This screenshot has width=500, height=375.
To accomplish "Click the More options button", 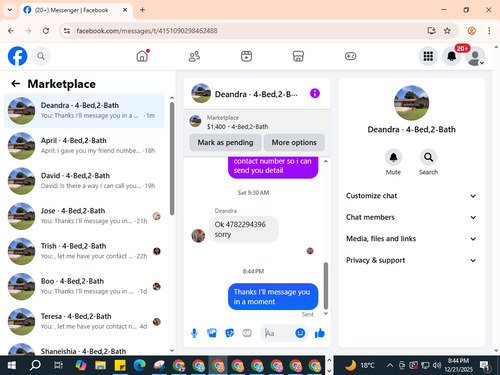I will click(x=294, y=142).
